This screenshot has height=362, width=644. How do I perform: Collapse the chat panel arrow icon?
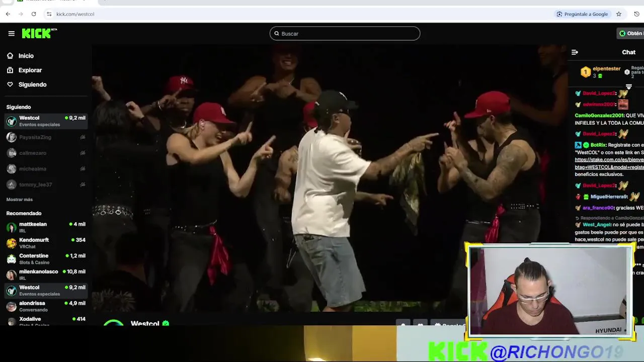point(575,52)
